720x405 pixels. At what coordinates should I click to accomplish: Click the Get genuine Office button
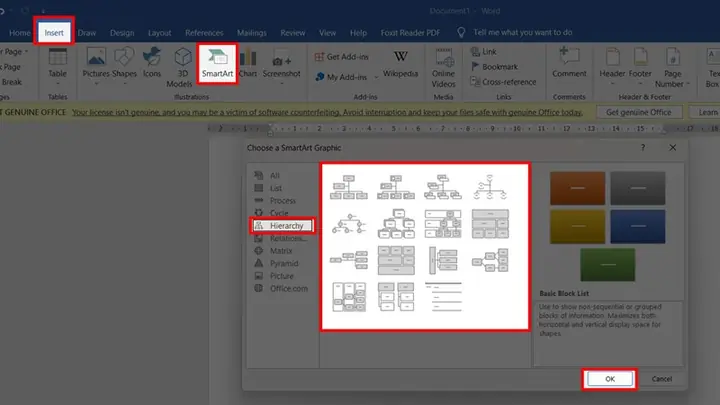(x=638, y=112)
